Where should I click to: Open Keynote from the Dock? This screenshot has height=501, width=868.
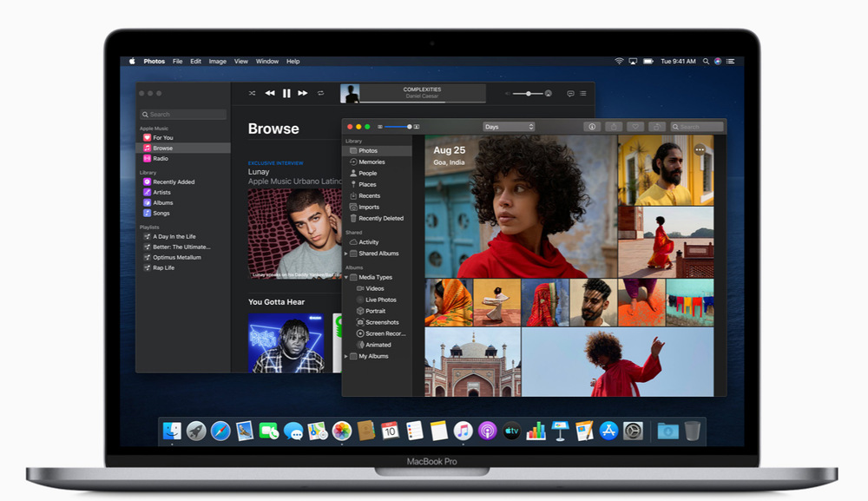[560, 431]
